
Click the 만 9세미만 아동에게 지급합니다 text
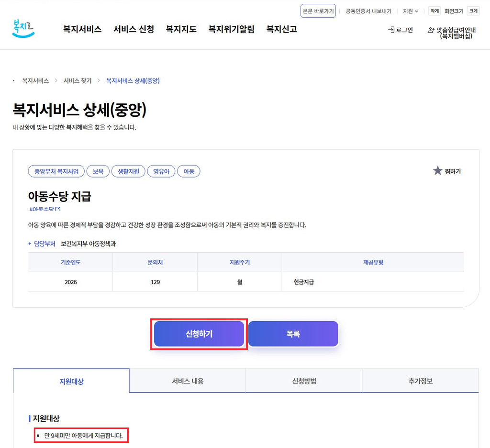83,435
